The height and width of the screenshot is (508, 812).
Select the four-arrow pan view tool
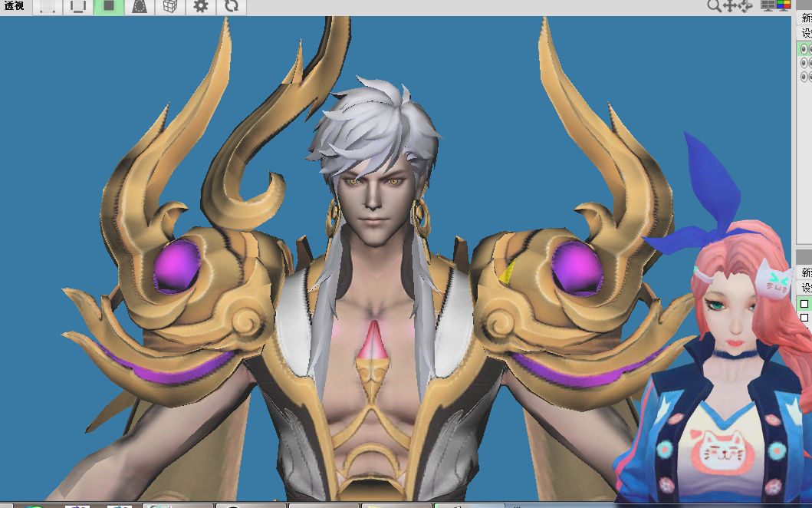pos(729,5)
